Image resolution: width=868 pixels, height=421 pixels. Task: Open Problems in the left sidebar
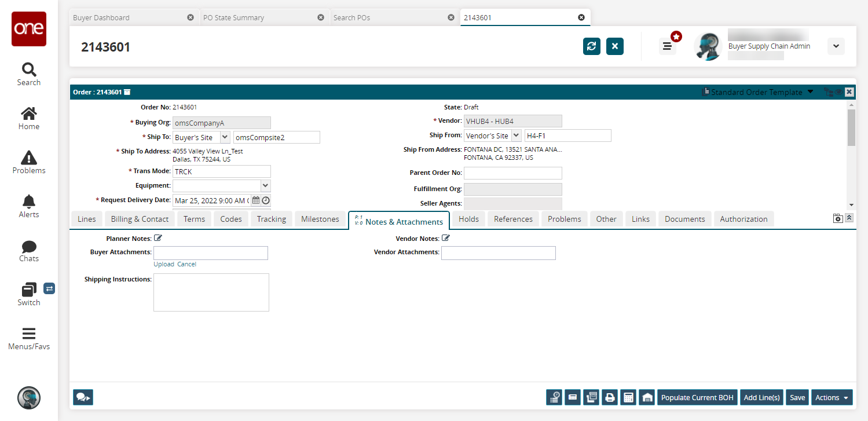[x=28, y=162]
